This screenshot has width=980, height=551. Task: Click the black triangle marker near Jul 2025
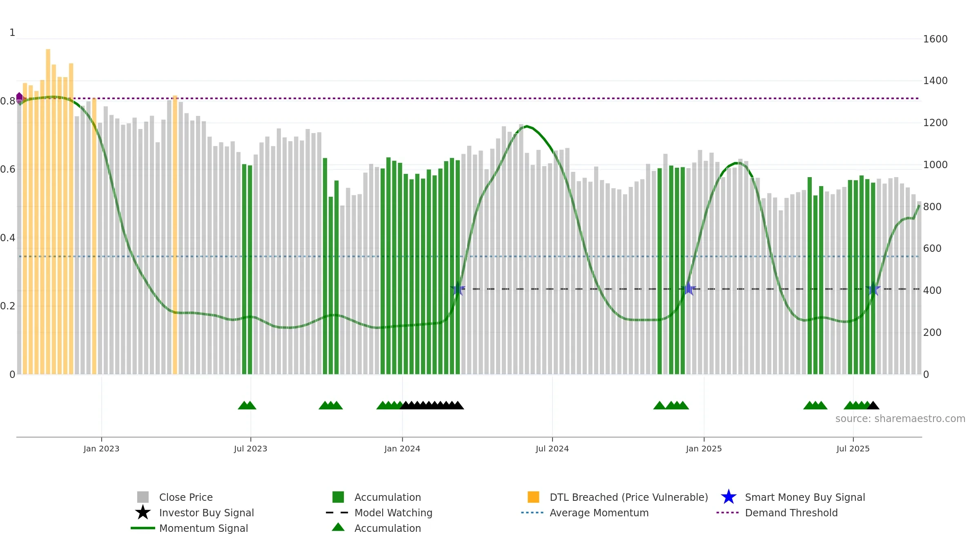873,405
